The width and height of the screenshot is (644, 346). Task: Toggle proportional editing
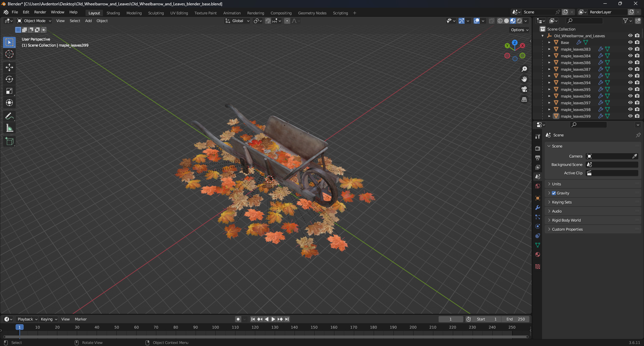287,21
